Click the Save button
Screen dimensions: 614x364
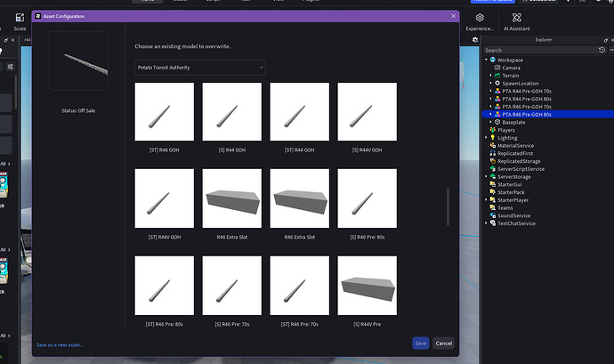421,344
